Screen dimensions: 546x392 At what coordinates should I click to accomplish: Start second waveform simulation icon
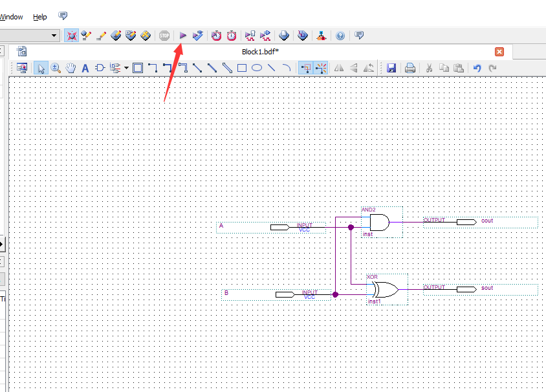265,36
